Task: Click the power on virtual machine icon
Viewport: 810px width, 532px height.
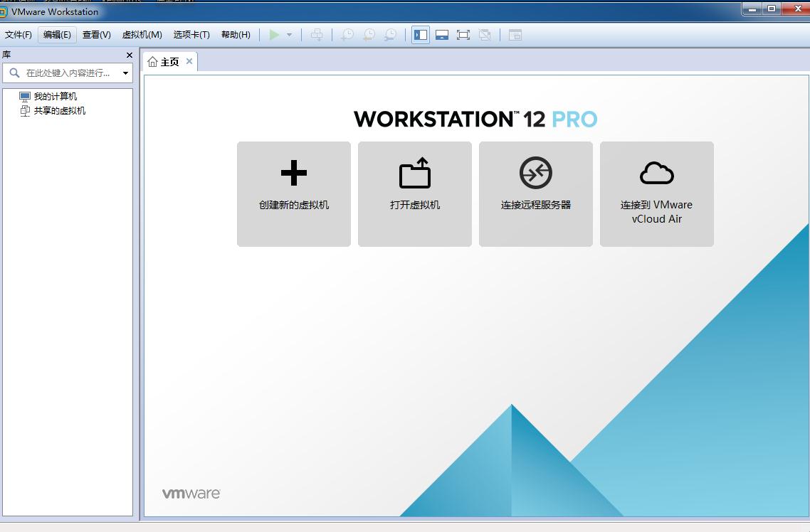Action: tap(276, 34)
